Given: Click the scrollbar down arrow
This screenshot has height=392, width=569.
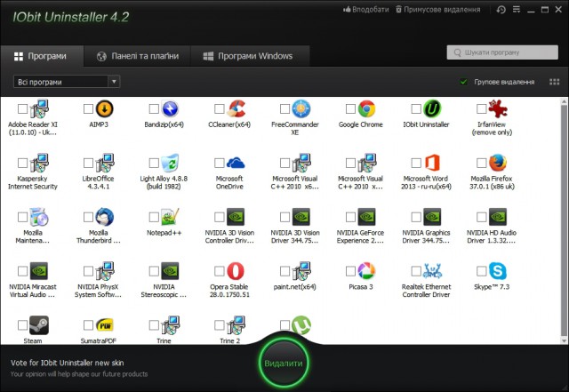Looking at the screenshot, I should pyautogui.click(x=564, y=340).
